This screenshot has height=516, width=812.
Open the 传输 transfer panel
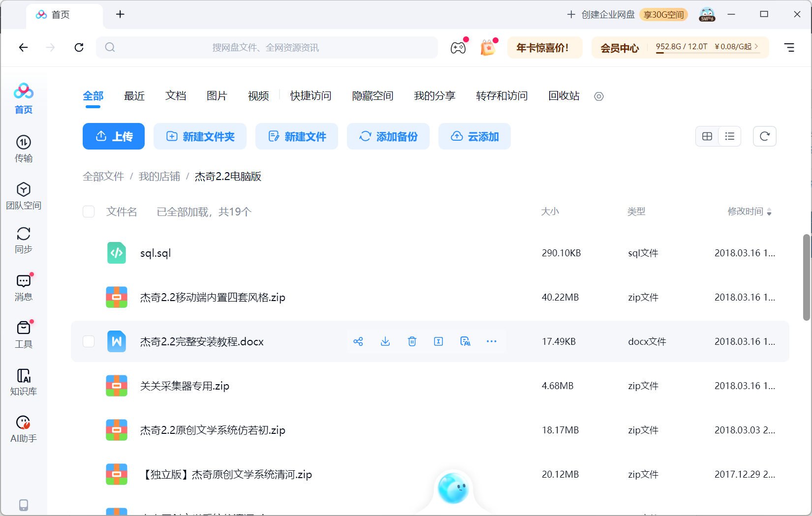pyautogui.click(x=24, y=149)
